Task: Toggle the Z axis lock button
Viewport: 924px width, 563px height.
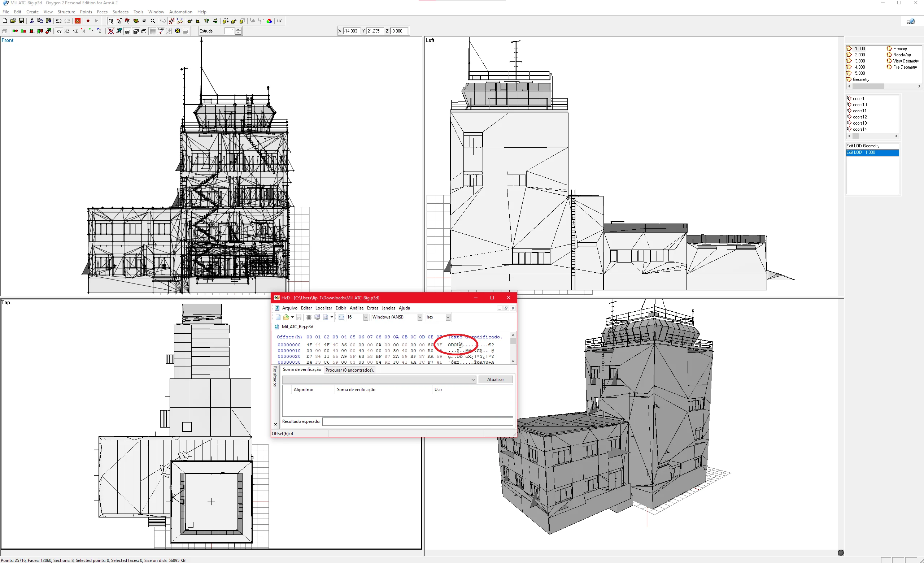Action: 100,31
